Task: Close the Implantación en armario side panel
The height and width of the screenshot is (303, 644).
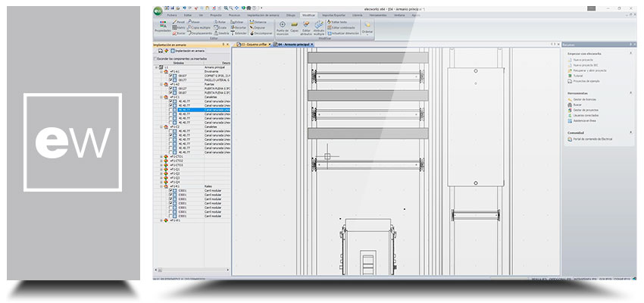Action: coord(228,45)
